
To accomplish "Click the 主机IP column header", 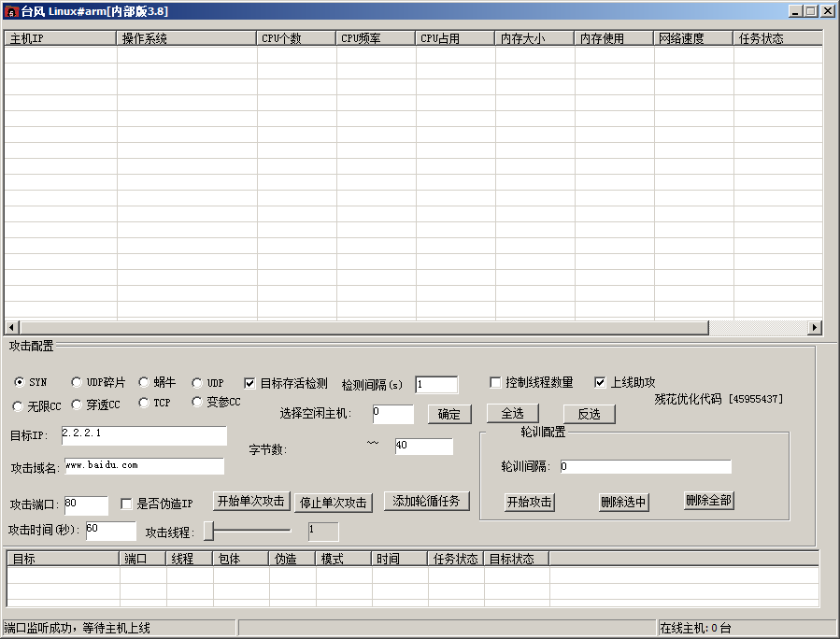I will 61,38.
